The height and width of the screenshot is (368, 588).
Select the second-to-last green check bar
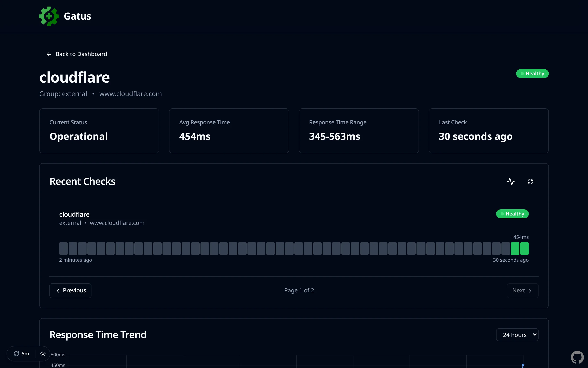coord(515,248)
